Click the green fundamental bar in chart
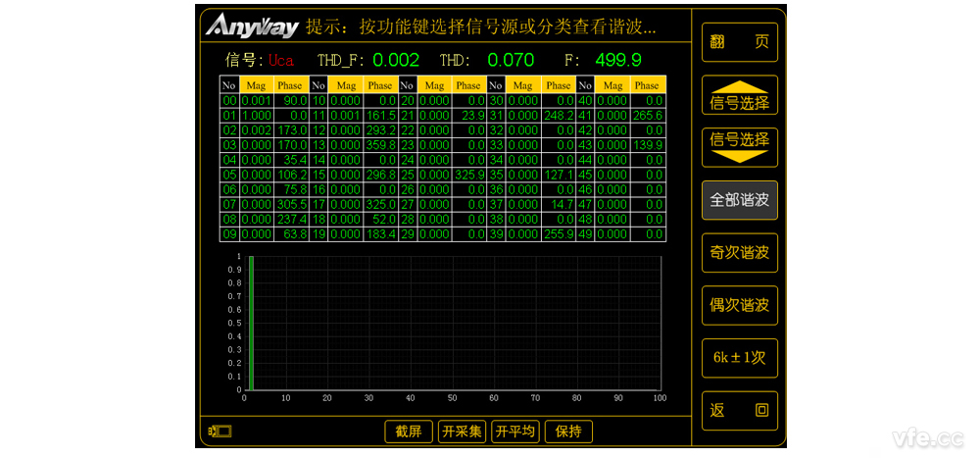 click(251, 324)
